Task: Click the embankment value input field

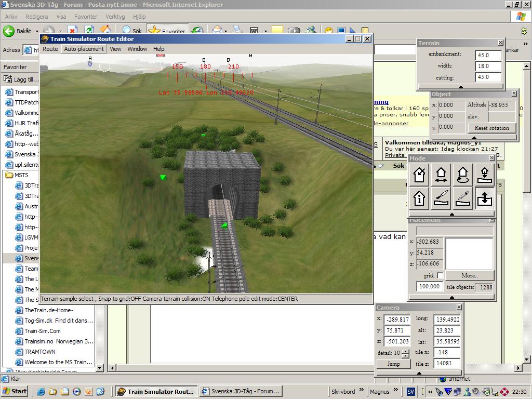Action: tap(488, 55)
